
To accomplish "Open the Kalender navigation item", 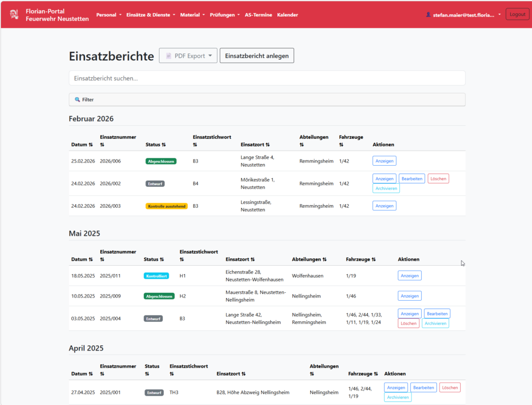I will 287,15.
